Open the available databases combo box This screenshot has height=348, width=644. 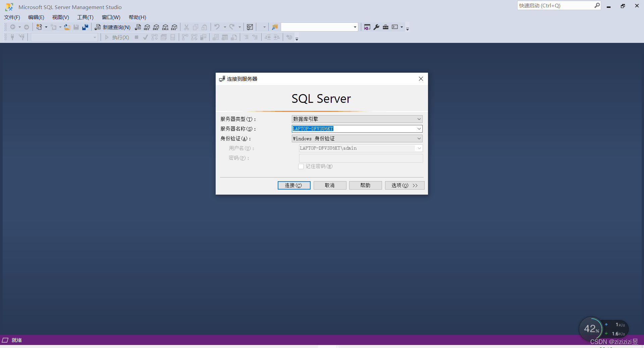(64, 37)
